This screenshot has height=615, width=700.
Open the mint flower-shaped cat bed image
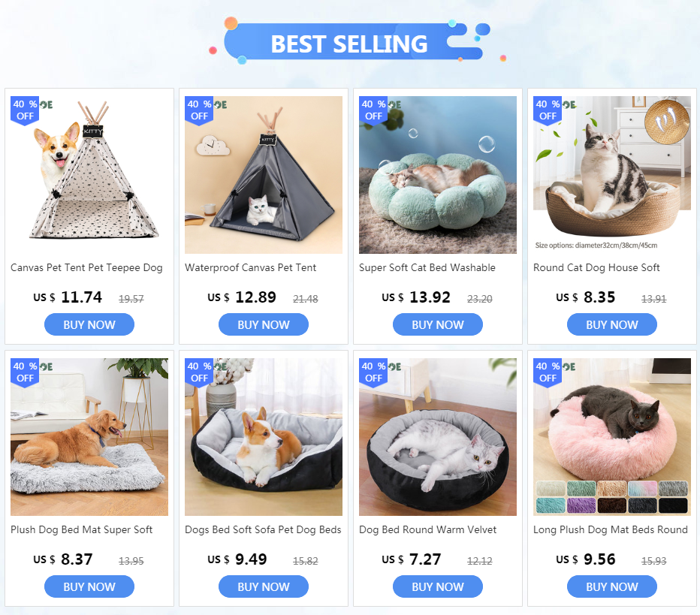click(x=437, y=175)
